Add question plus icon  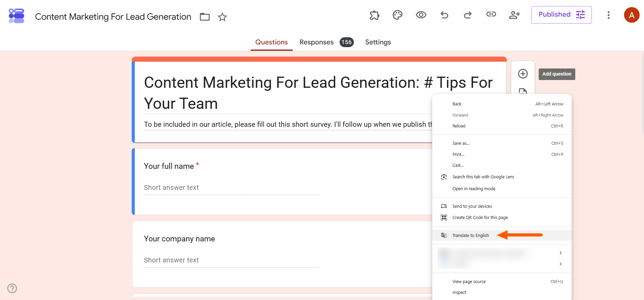pos(523,74)
